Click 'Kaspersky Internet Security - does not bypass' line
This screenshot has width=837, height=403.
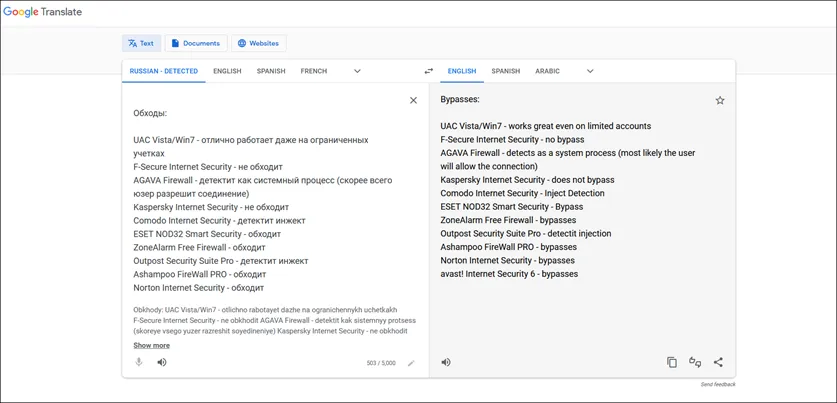(527, 180)
